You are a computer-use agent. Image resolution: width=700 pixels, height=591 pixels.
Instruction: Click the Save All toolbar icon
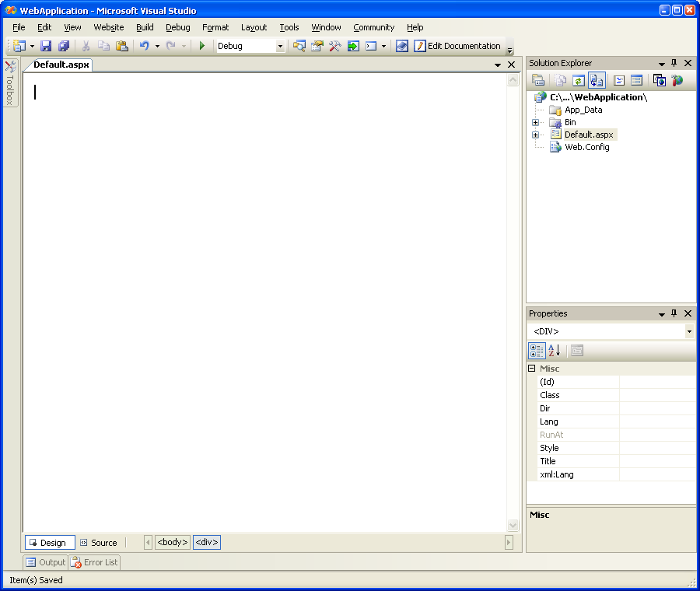64,46
